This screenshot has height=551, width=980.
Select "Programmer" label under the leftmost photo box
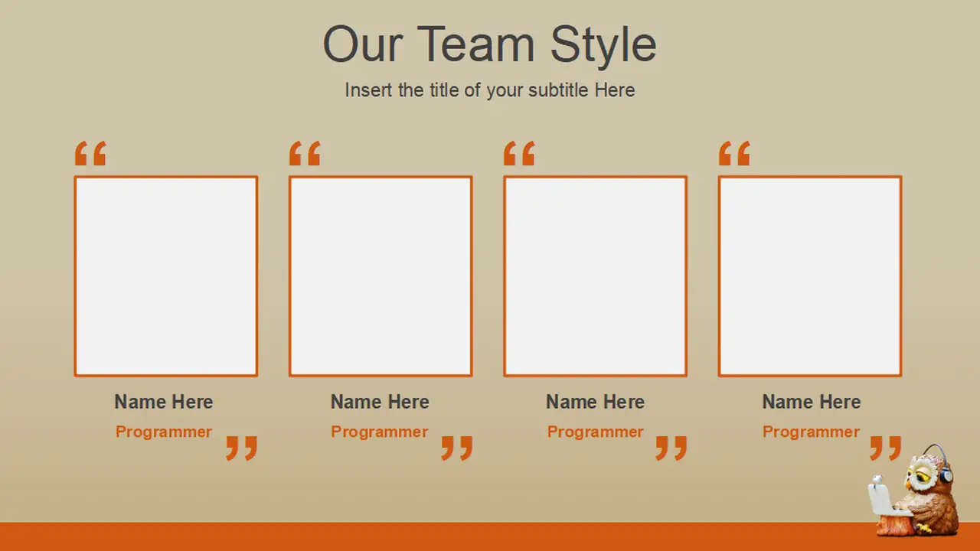(164, 432)
